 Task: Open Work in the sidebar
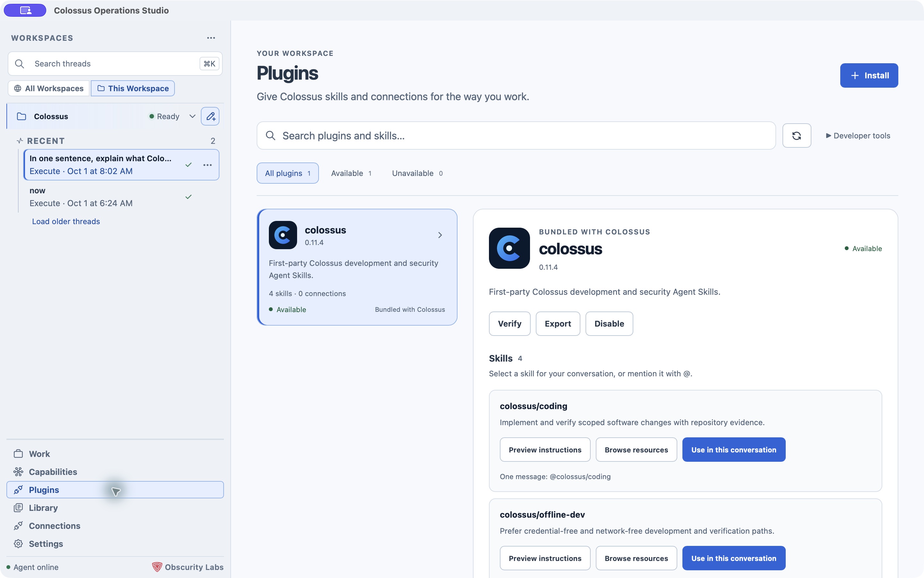115,454
